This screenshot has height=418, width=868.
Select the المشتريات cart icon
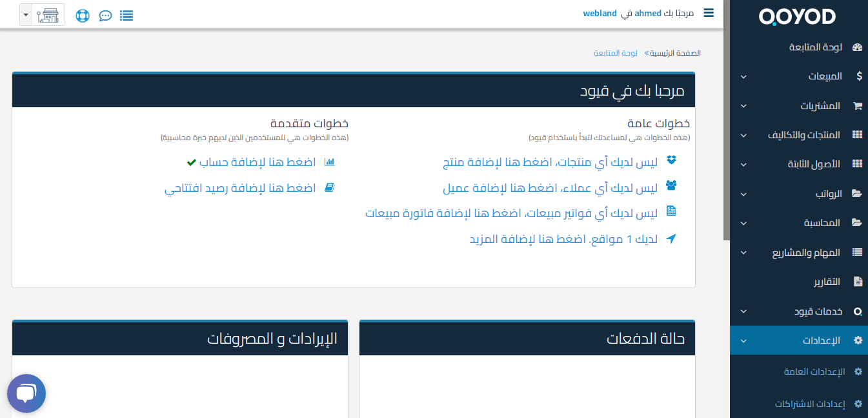(857, 105)
